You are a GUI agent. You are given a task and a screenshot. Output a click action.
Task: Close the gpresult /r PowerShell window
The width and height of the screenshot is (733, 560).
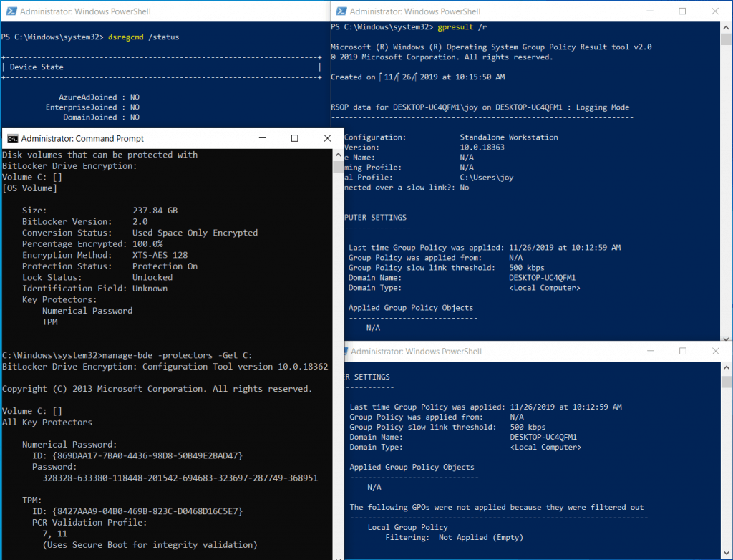tap(715, 11)
